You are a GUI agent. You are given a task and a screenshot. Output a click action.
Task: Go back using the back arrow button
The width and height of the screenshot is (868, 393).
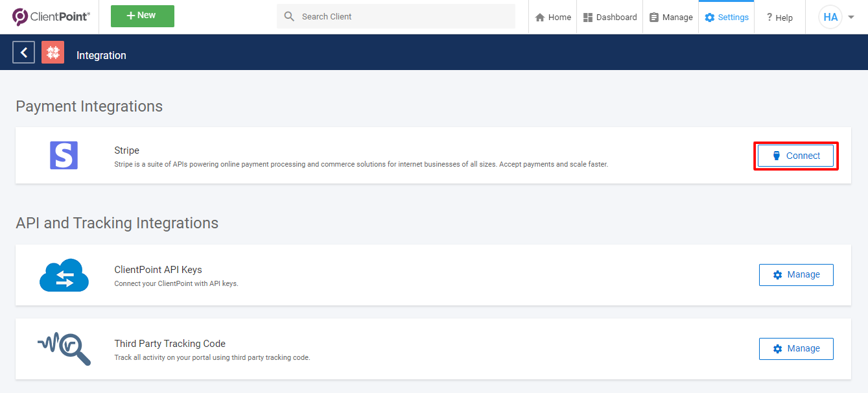(24, 53)
